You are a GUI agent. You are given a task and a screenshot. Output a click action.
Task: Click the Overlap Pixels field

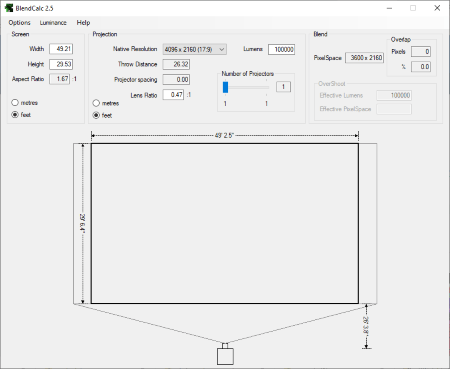421,52
